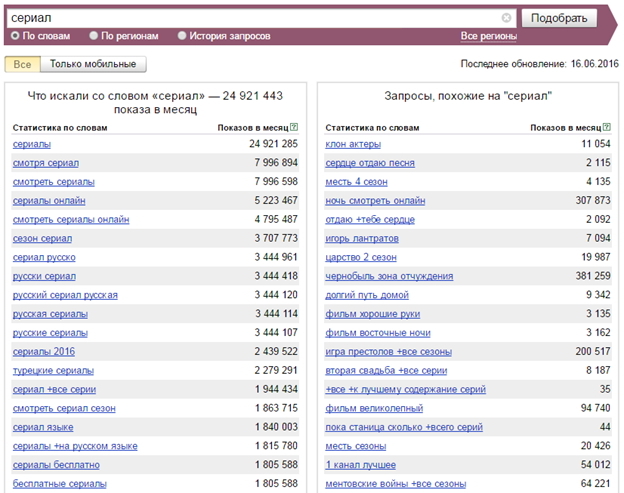Viewport: 624px width, 493px height.
Task: Open the 'сериалы' query link
Action: 32,144
